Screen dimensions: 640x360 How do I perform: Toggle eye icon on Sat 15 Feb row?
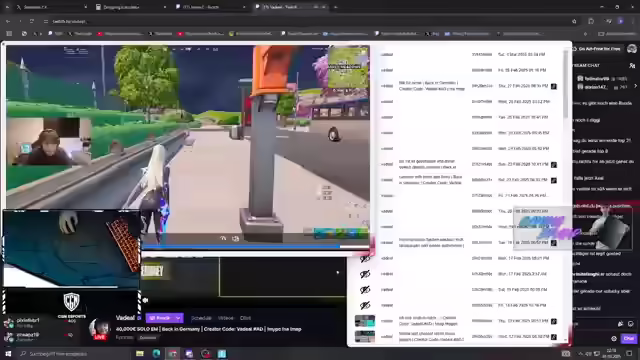tap(365, 290)
